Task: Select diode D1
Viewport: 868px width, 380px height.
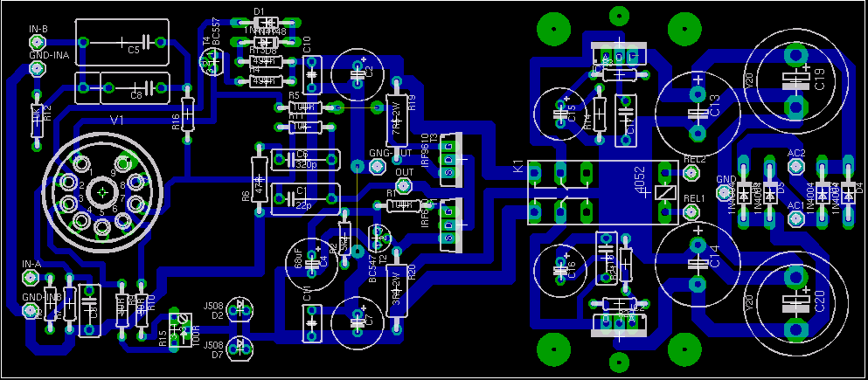Action: [x=268, y=24]
